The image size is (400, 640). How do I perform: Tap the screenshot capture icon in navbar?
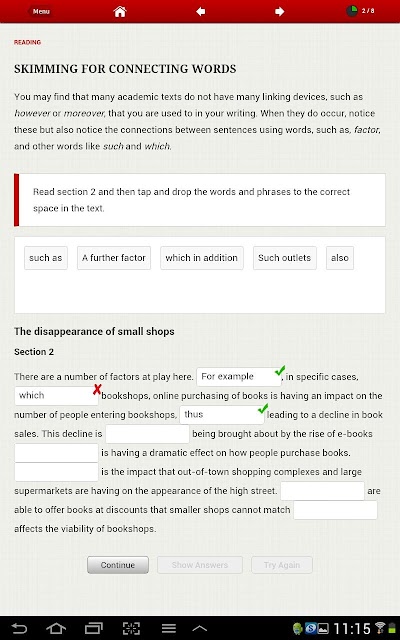131,628
